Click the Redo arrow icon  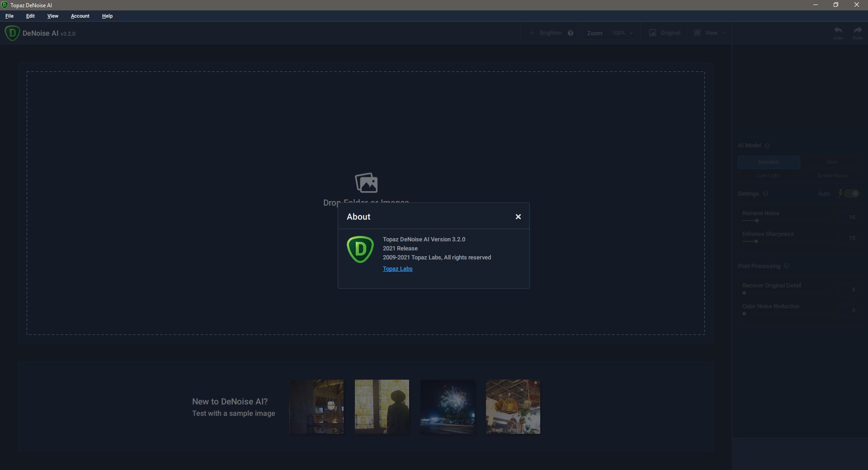[858, 31]
